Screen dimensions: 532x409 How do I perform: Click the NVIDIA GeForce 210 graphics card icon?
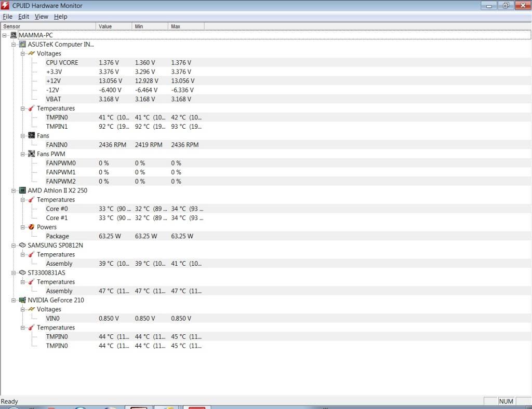(x=22, y=300)
